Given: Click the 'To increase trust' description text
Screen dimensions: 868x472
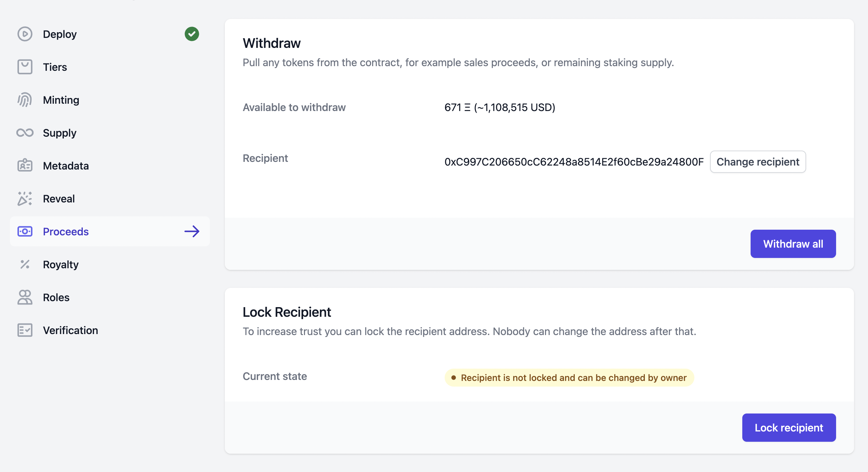Looking at the screenshot, I should click(469, 332).
